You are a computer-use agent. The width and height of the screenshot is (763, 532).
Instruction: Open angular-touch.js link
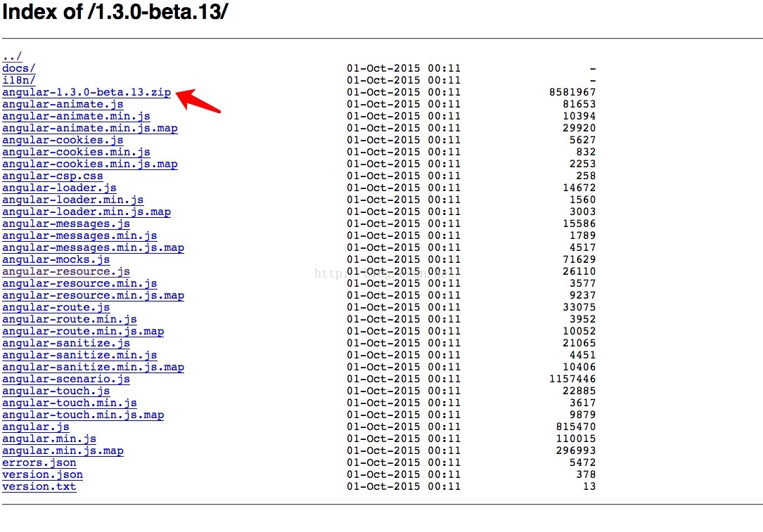[x=56, y=391]
